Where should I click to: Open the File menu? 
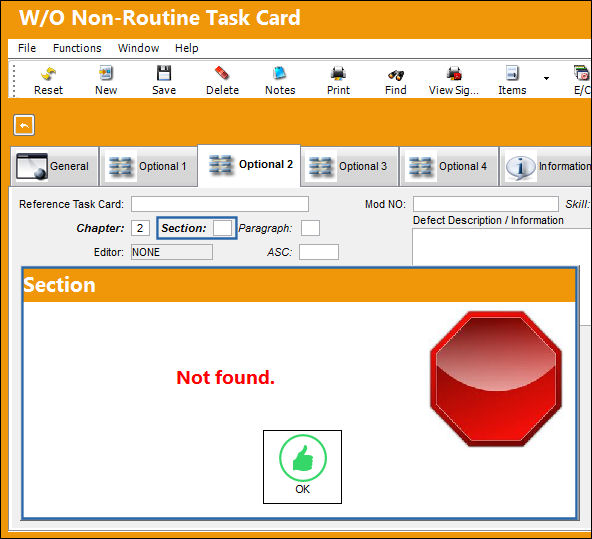tap(27, 48)
